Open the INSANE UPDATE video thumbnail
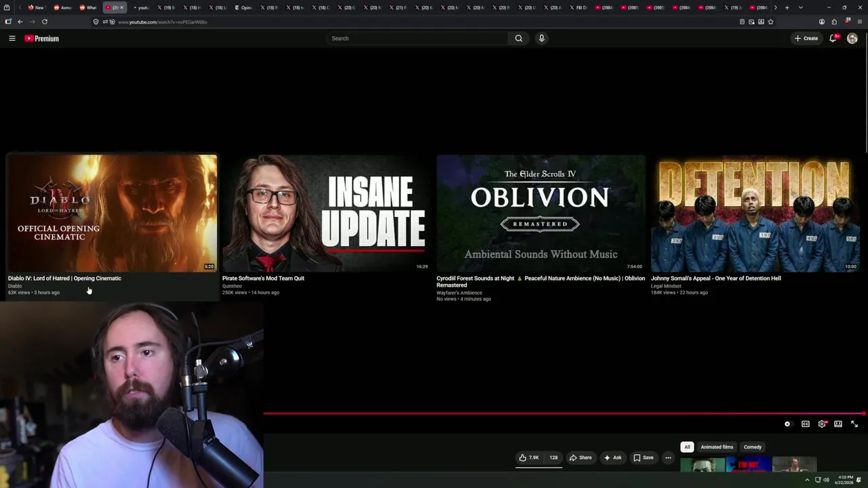Screen dimensions: 868x488 coord(326,213)
